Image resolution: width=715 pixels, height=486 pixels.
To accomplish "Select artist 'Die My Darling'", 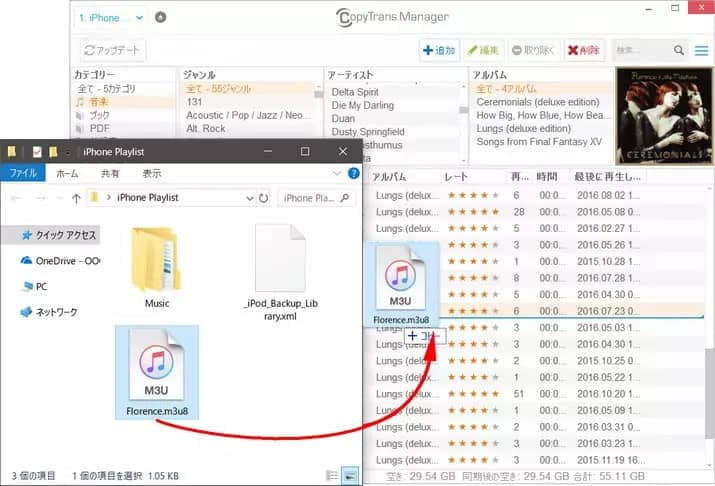I will (363, 105).
